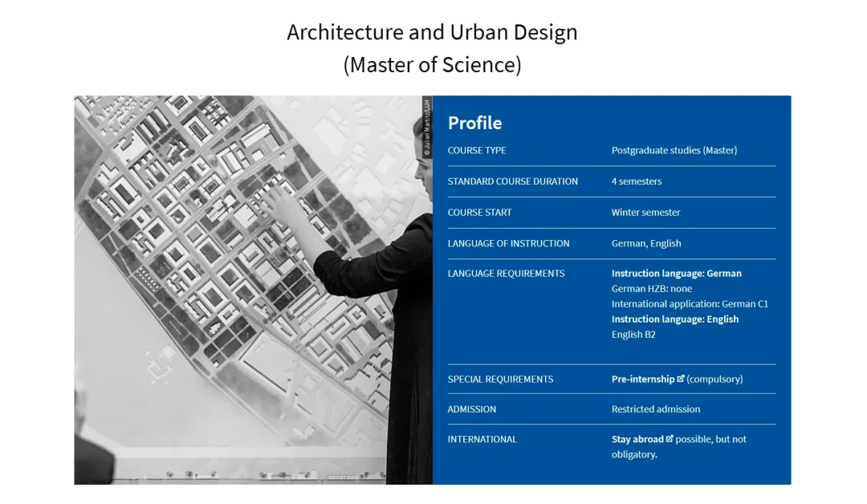Click the LANGUAGE OF INSTRUCTION label
This screenshot has height=504, width=867.
tap(508, 243)
